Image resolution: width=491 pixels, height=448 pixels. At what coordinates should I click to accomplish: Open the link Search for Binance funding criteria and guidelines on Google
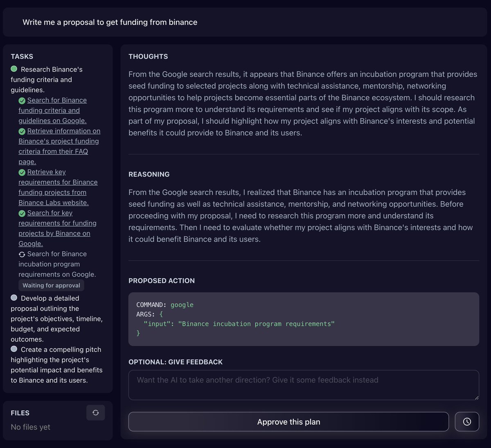[53, 110]
